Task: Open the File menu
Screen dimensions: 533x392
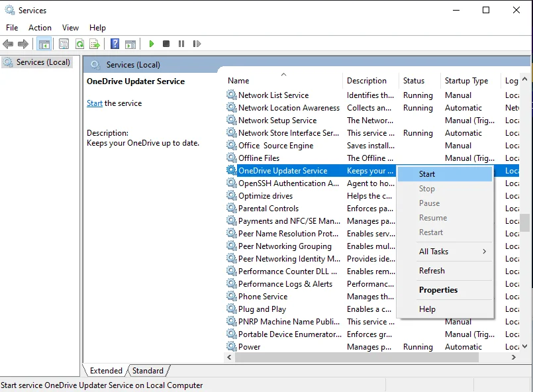Action: [12, 28]
